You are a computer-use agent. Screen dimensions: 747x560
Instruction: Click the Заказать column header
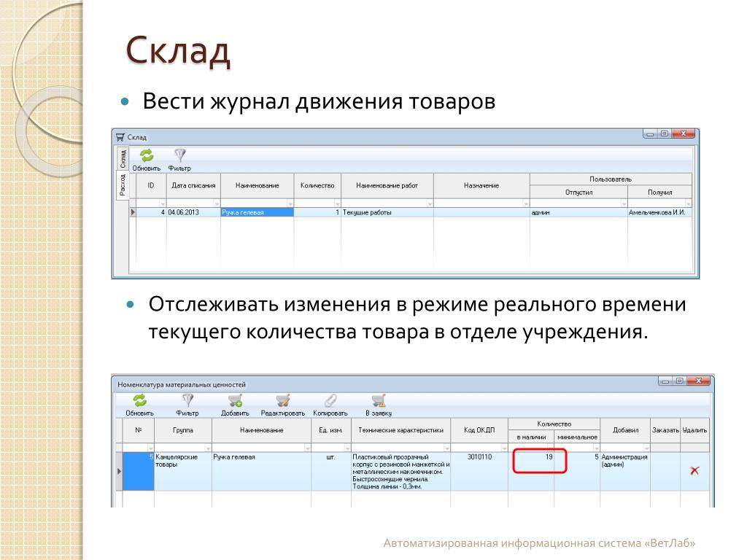tap(665, 430)
